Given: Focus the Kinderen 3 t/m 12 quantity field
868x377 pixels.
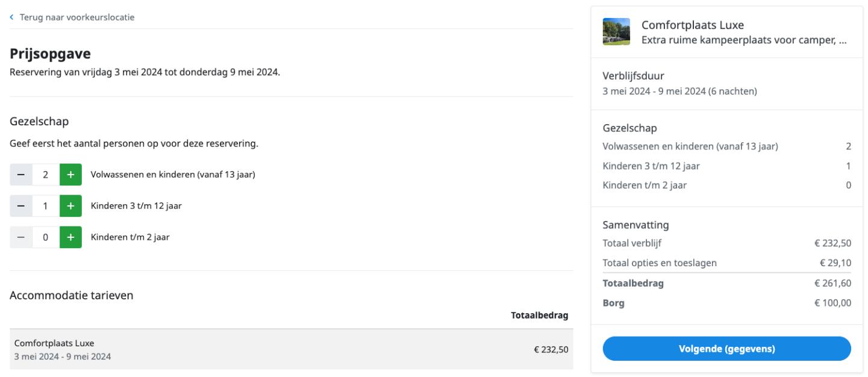Looking at the screenshot, I should point(46,206).
